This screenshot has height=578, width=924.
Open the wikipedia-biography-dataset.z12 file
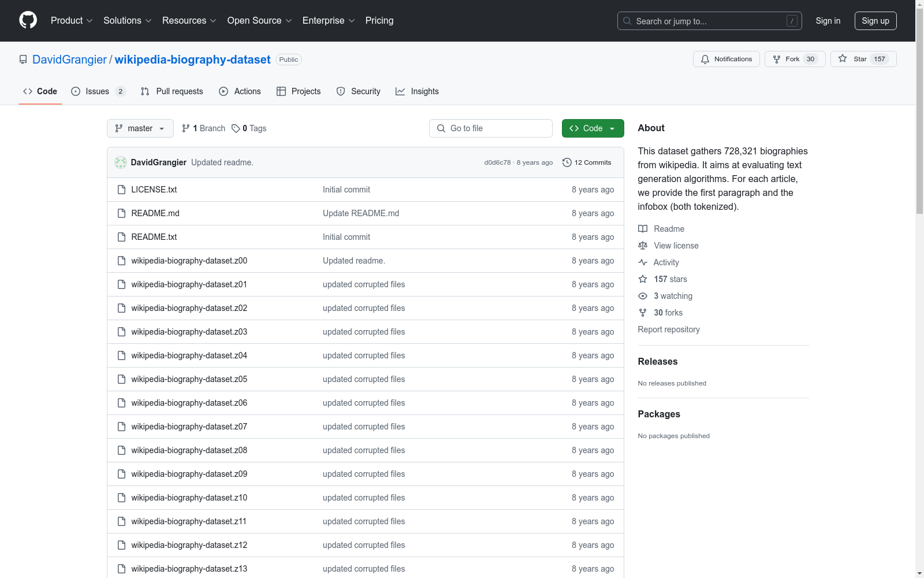[x=189, y=545]
